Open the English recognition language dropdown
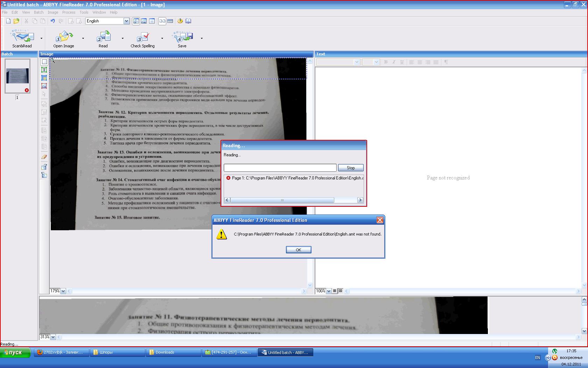The height and width of the screenshot is (368, 588). click(x=126, y=21)
